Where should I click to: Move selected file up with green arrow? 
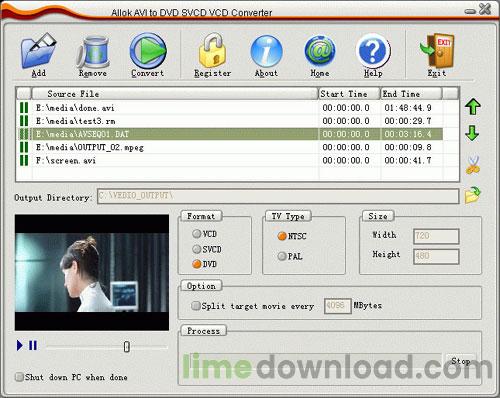(473, 107)
